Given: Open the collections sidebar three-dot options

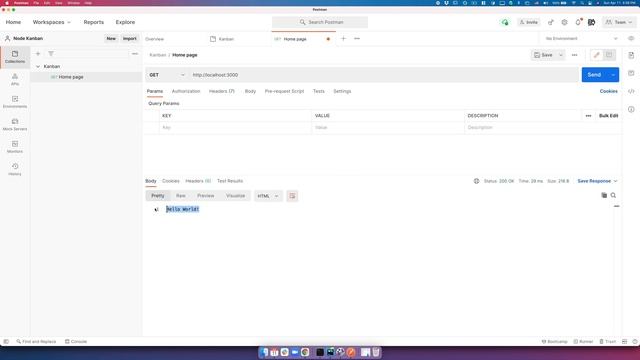Looking at the screenshot, I should click(135, 53).
